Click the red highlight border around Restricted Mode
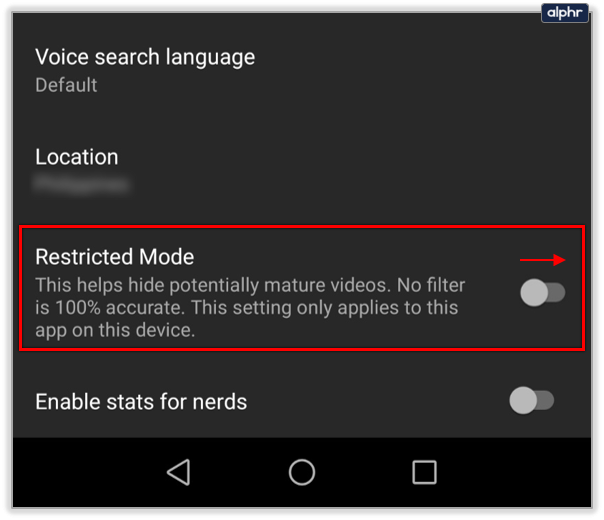Image resolution: width=604 pixels, height=520 pixels. click(302, 226)
